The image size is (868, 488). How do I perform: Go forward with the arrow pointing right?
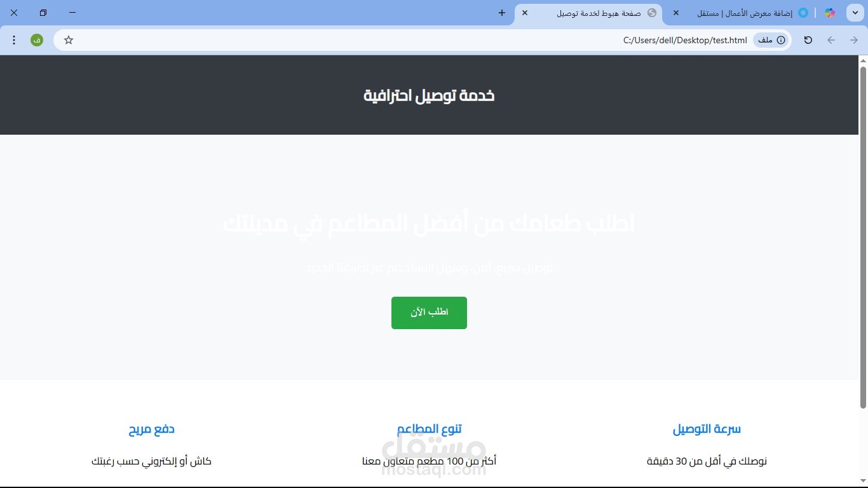[854, 40]
